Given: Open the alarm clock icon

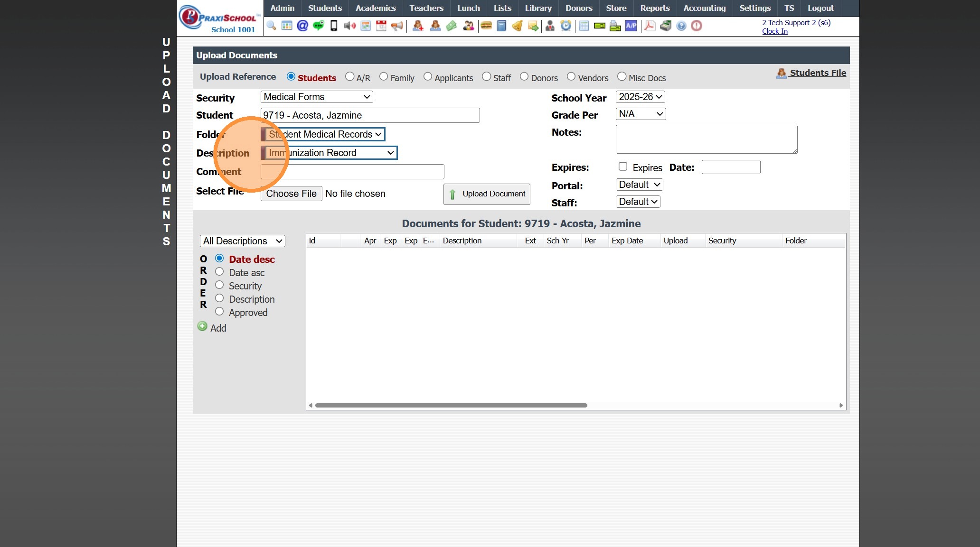Looking at the screenshot, I should tap(565, 26).
